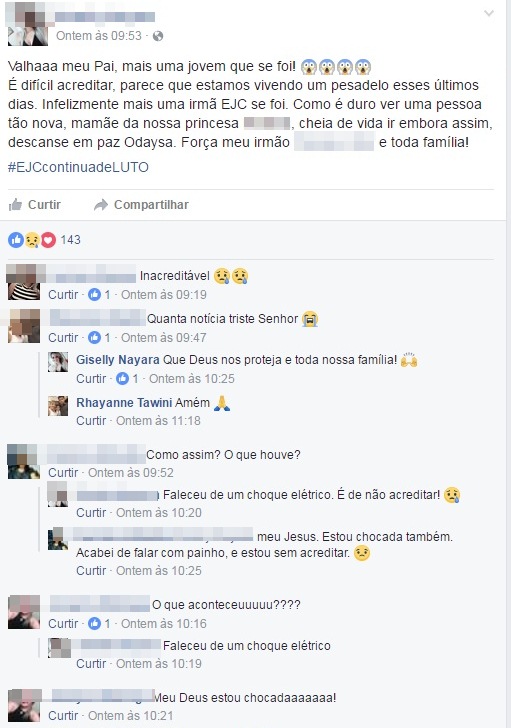Open the red heart reaction icon
This screenshot has height=728, width=511.
coord(48,240)
